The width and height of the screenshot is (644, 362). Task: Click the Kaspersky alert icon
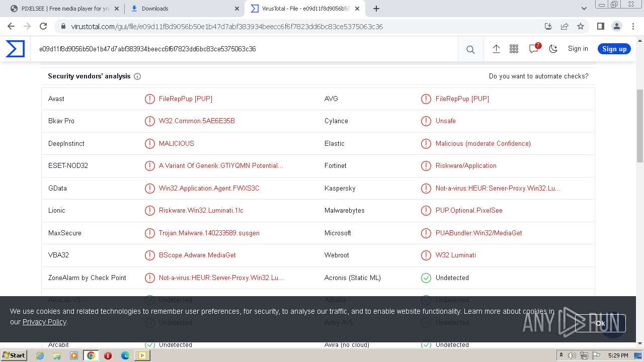(x=426, y=189)
